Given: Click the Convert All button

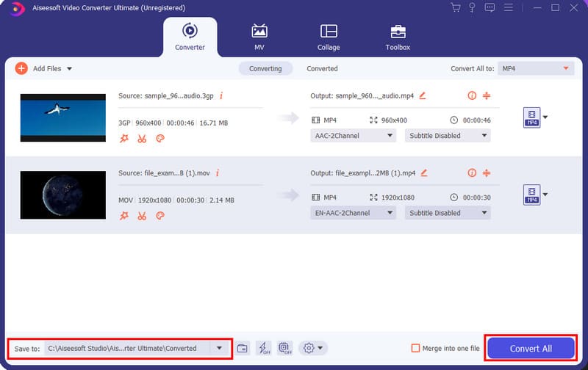Looking at the screenshot, I should coord(531,349).
